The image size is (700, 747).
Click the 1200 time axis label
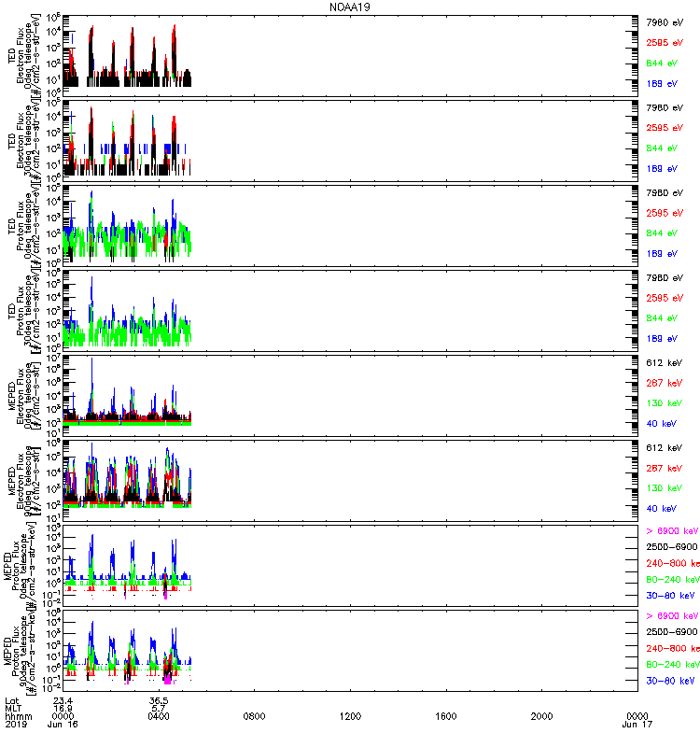[350, 716]
